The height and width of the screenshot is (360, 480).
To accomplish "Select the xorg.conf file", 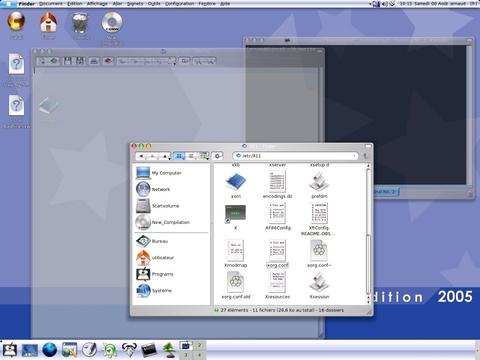I will click(277, 253).
